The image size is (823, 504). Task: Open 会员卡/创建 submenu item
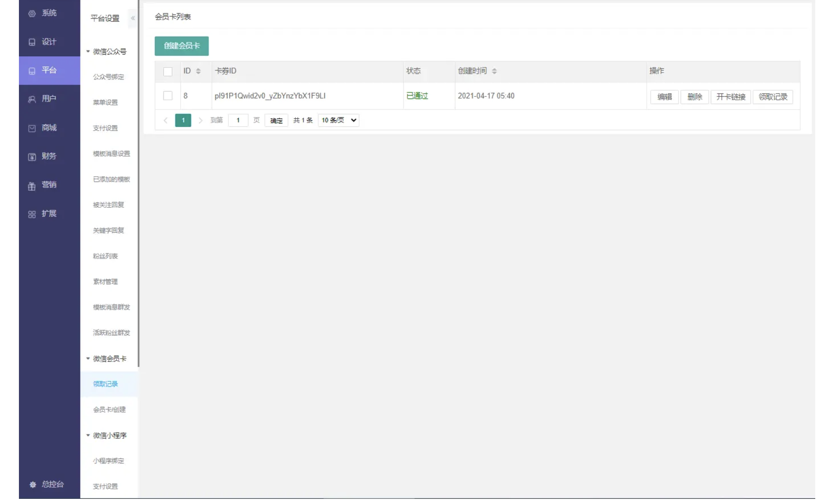(110, 410)
